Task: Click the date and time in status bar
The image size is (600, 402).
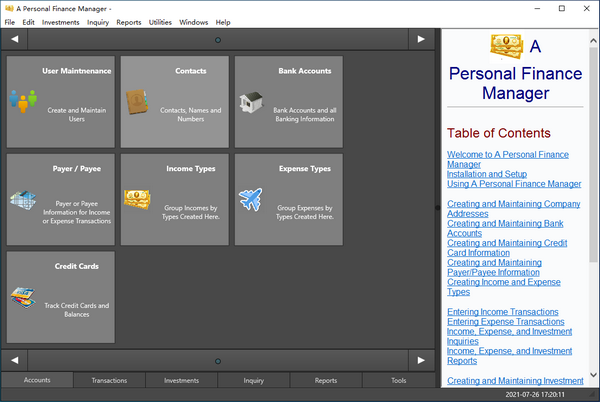Action: (535, 394)
